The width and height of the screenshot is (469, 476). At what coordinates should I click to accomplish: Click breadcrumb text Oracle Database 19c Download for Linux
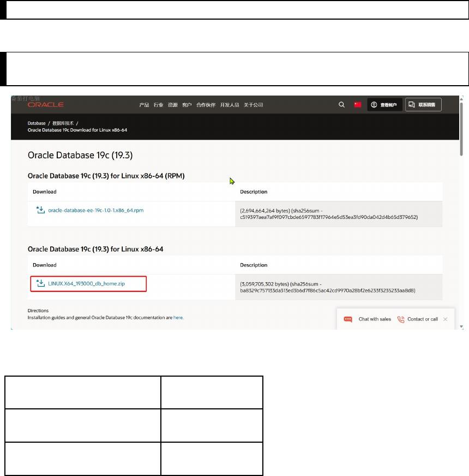[x=77, y=130]
